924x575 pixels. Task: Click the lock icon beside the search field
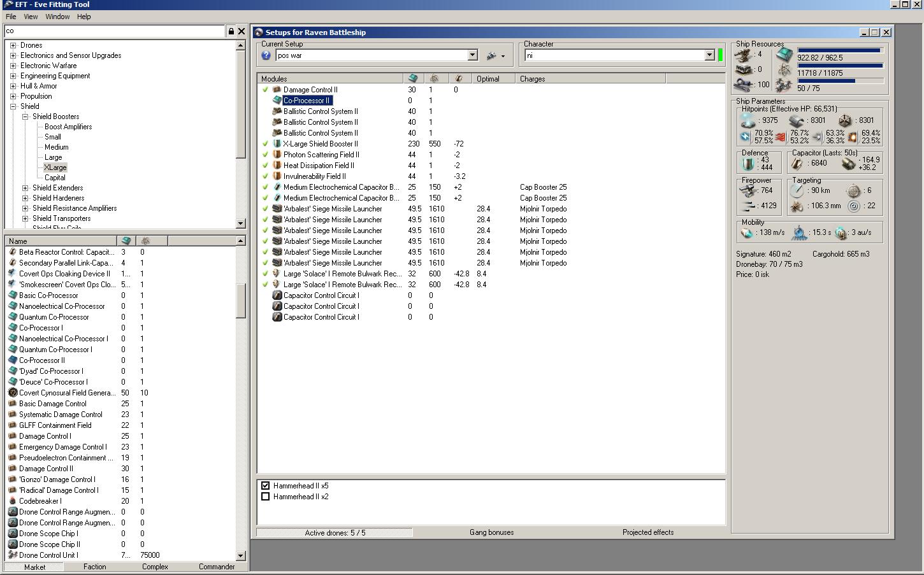231,31
